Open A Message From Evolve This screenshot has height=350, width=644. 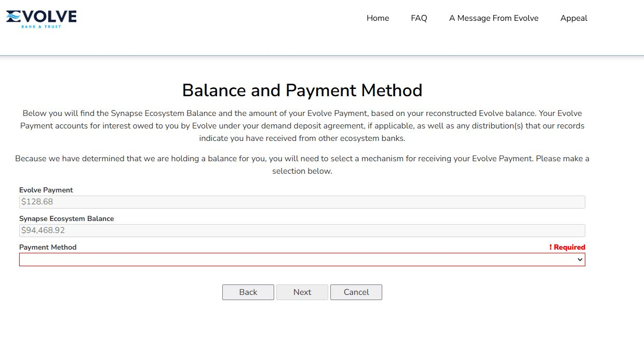tap(493, 18)
